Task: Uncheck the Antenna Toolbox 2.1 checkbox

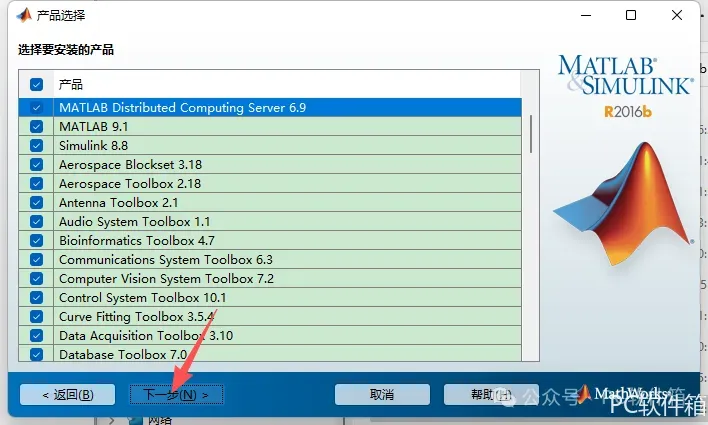Action: (37, 202)
